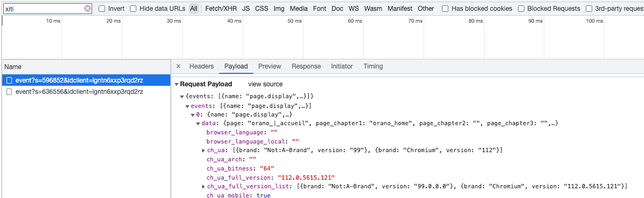This screenshot has width=644, height=198.
Task: Enable the Invert checkbox
Action: tap(102, 8)
